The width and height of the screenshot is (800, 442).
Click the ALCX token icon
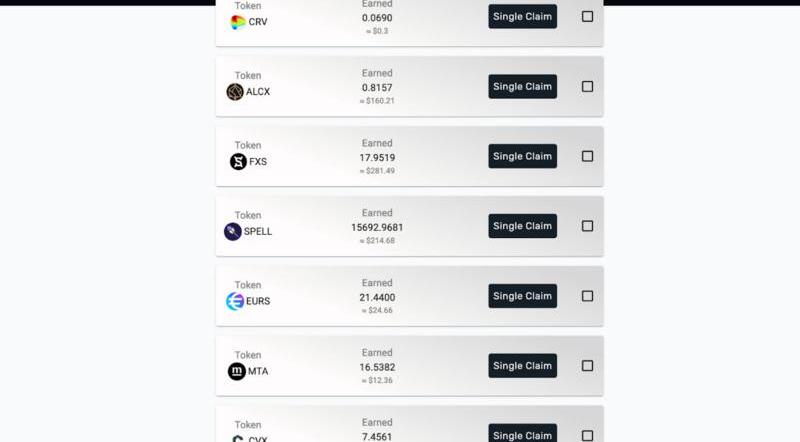coord(235,92)
